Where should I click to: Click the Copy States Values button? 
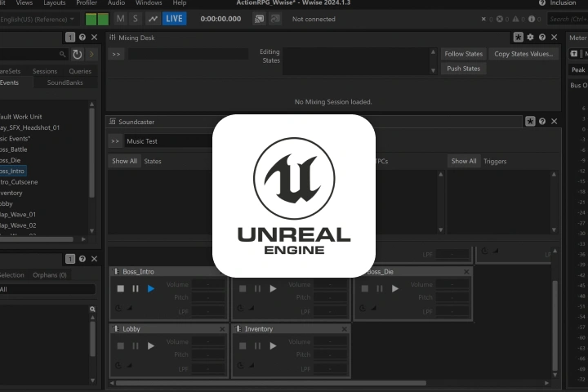coord(523,54)
